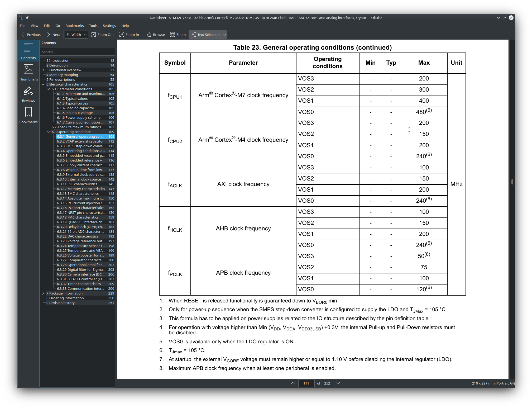Viewport: 532px width, 408px height.
Task: Go to next page using bottom down arrow
Action: coord(338,383)
